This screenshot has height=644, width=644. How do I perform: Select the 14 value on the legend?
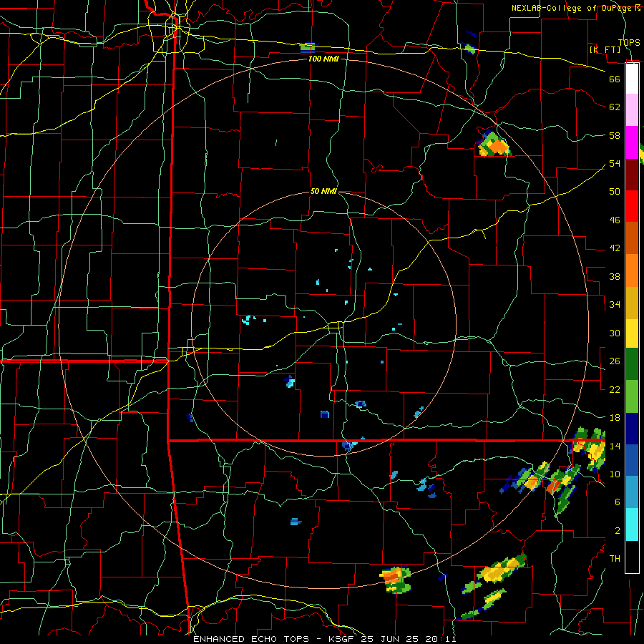coord(615,446)
